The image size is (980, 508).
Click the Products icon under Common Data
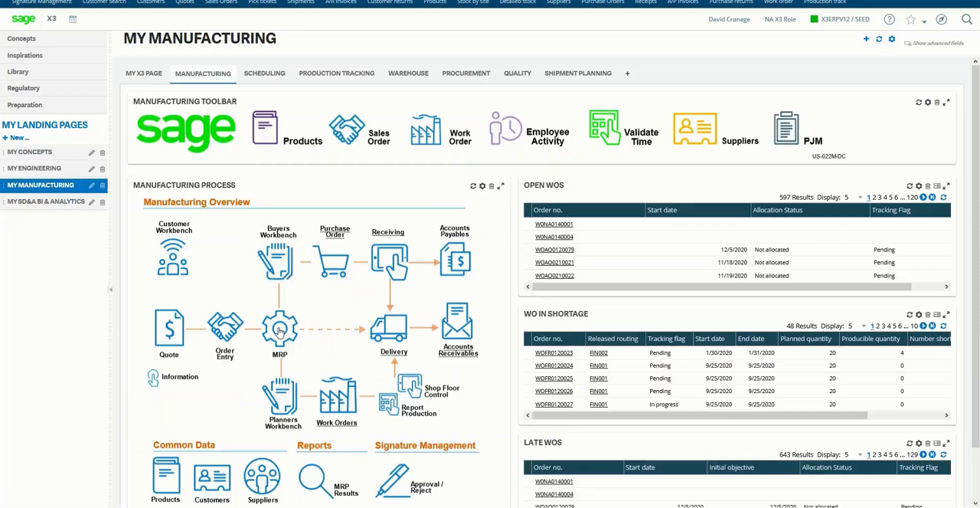coord(166,475)
